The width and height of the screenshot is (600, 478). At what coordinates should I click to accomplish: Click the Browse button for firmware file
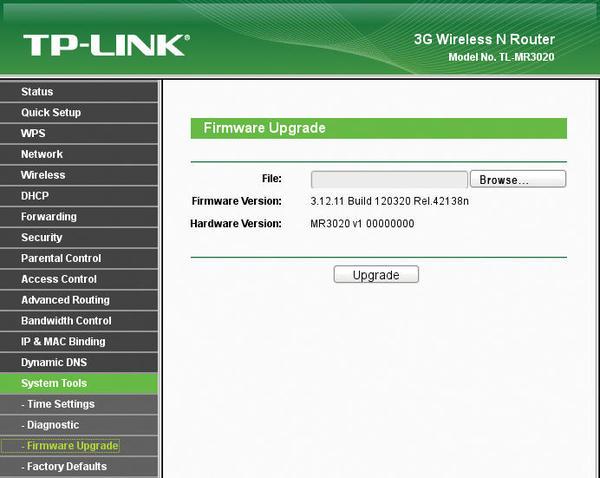click(x=517, y=180)
